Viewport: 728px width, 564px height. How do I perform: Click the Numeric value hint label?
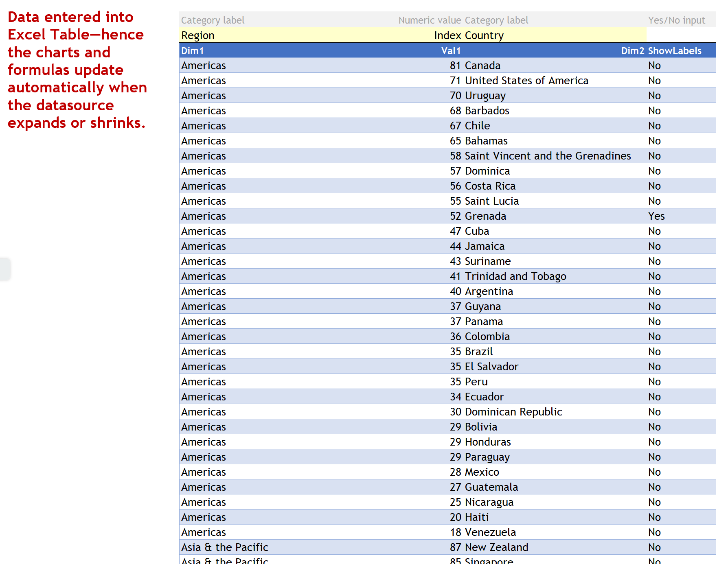(x=430, y=20)
